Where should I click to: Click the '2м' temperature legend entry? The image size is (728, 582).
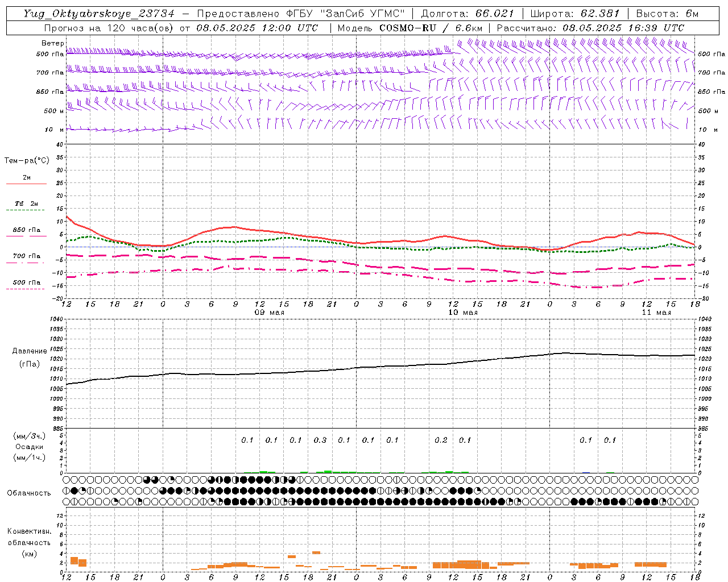click(27, 177)
